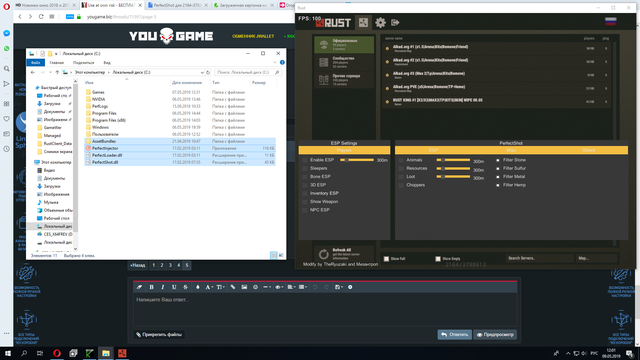This screenshot has height=360, width=640.
Task: Click the Rust exit game icon
Action: [x=395, y=22]
